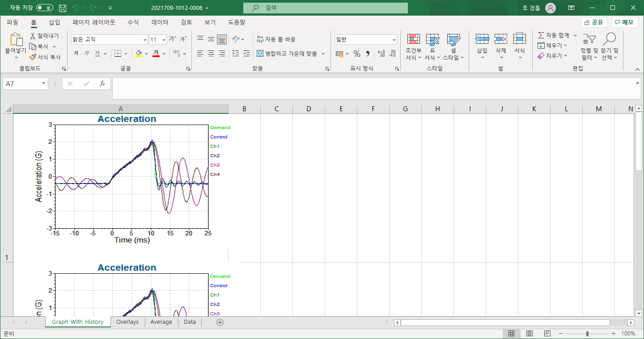The image size is (644, 339).
Task: Open 표 서식 table format
Action: (432, 46)
